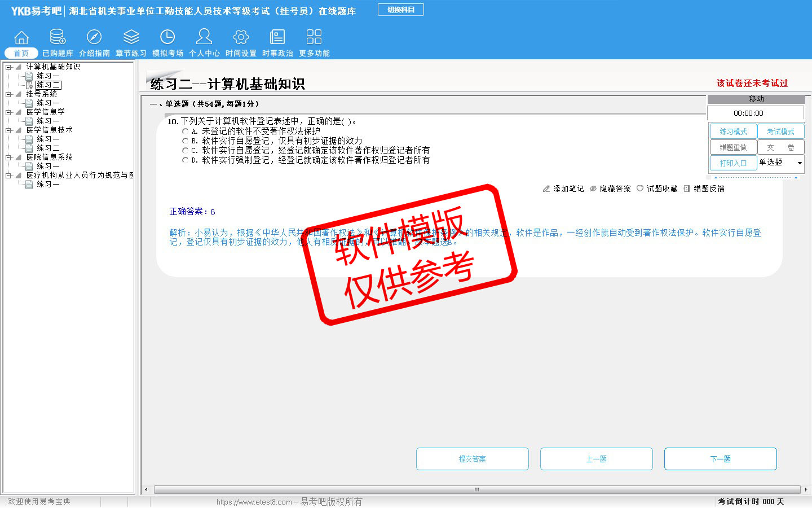Screen dimensions: 812x508
Task: Select answer option D radio button
Action: point(185,160)
